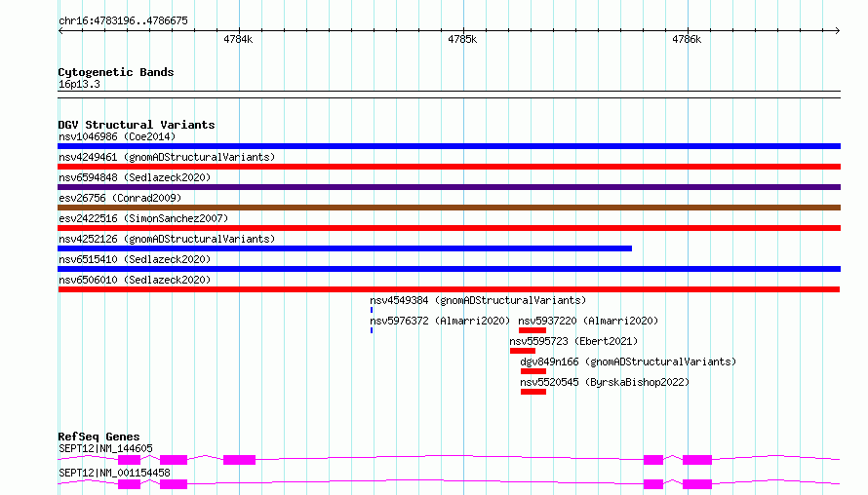The width and height of the screenshot is (868, 495).
Task: Click the purple bar of nsv6594848
Action: point(449,187)
